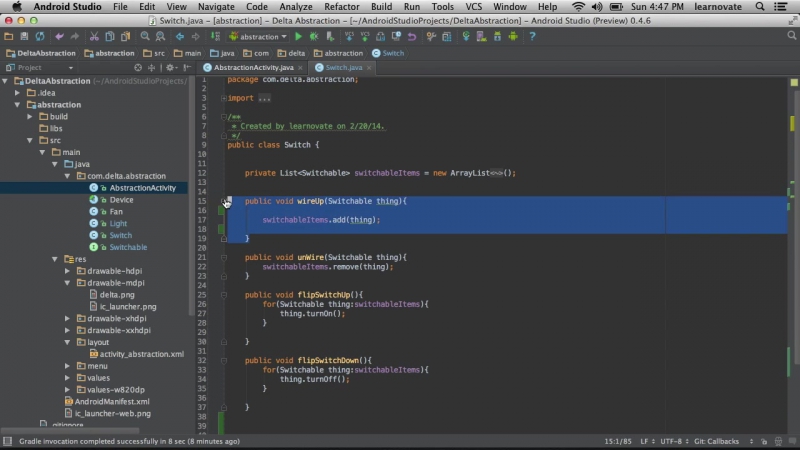
Task: Click the Cut scissors icon
Action: point(94,36)
